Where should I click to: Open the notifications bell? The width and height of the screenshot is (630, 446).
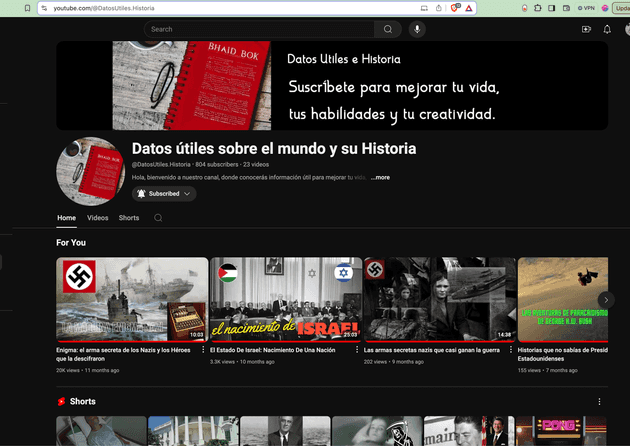pyautogui.click(x=607, y=29)
